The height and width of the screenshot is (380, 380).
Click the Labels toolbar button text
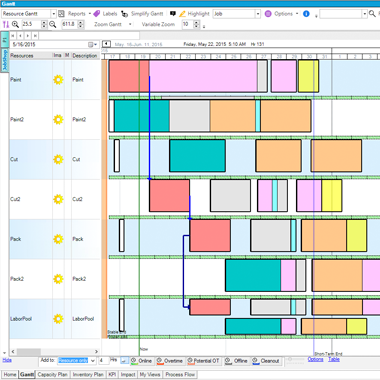coord(110,14)
